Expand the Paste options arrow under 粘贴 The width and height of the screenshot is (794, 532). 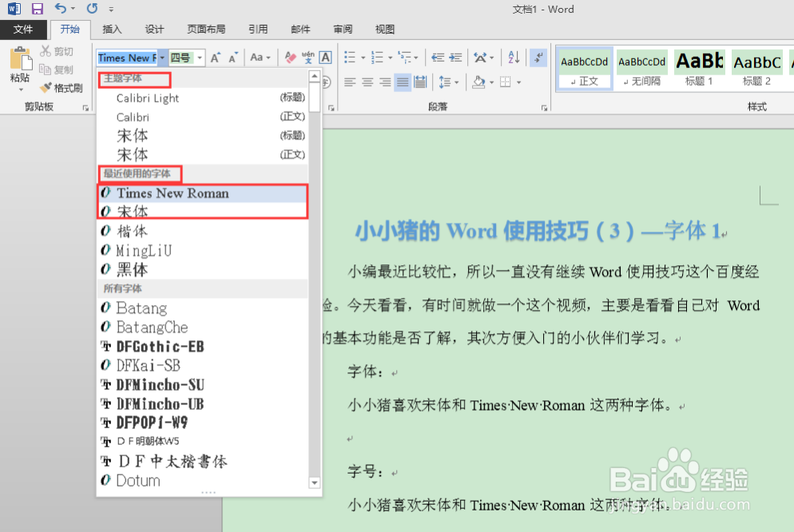click(21, 89)
